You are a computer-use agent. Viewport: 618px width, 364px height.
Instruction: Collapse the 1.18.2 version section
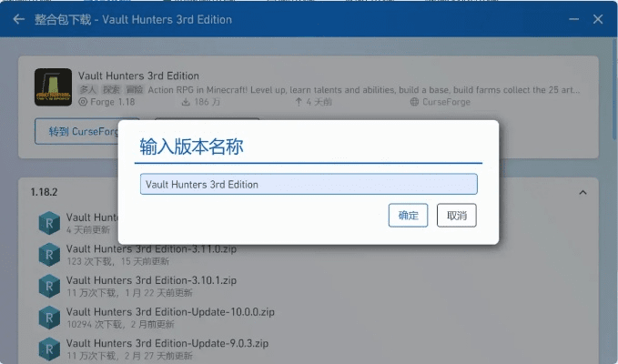[x=583, y=193]
